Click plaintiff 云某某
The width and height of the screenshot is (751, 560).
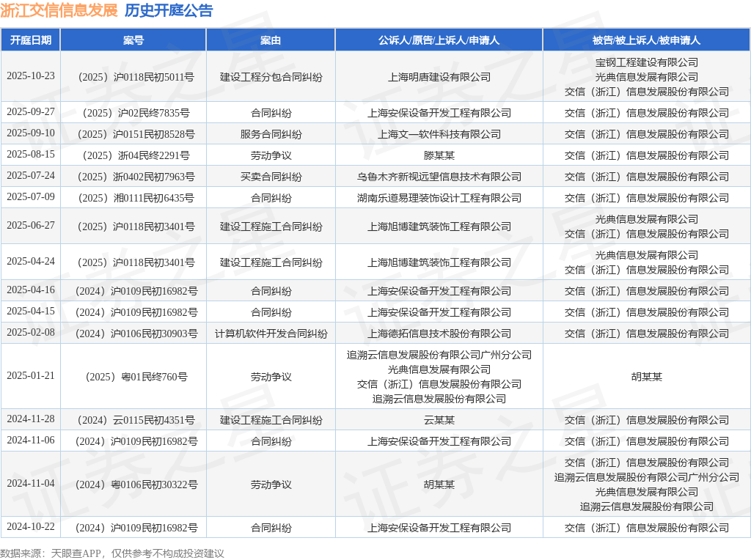[x=439, y=420]
